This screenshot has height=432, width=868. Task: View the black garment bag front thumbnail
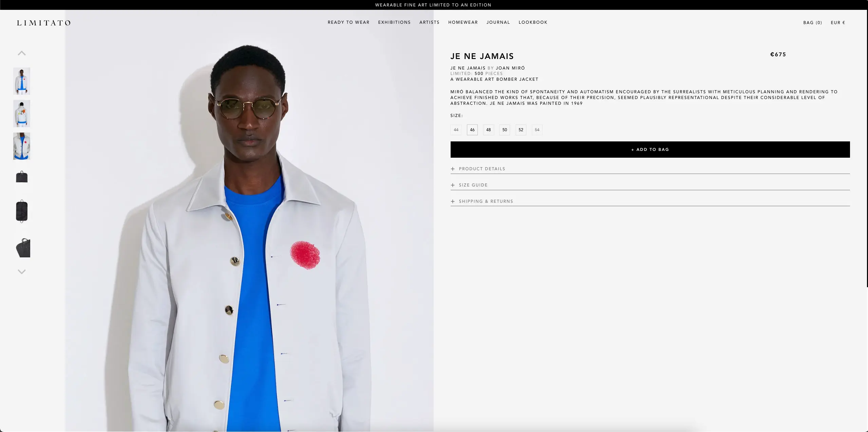22,177
